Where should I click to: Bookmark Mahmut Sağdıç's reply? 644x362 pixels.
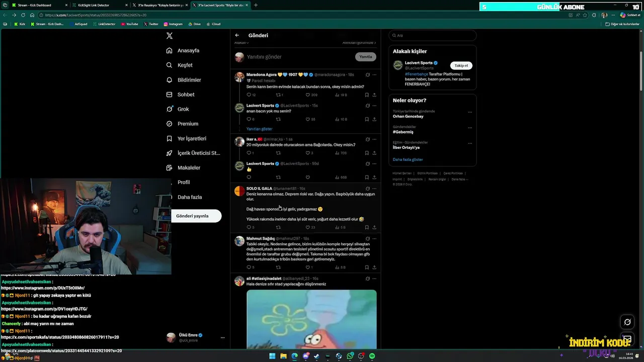[367, 267]
